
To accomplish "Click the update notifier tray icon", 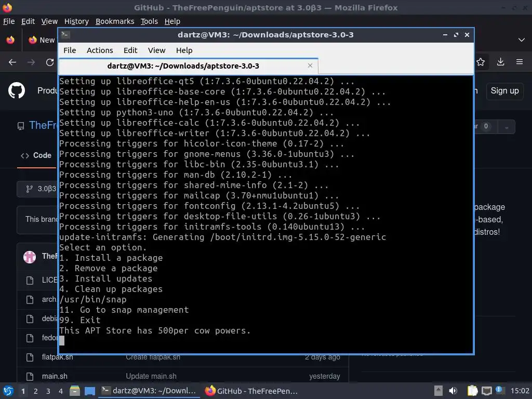I will tap(499, 390).
